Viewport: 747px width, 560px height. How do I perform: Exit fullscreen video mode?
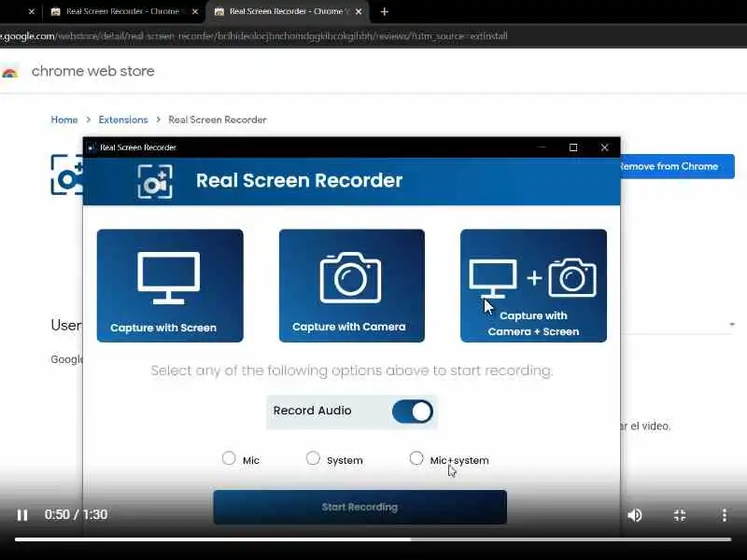[680, 515]
